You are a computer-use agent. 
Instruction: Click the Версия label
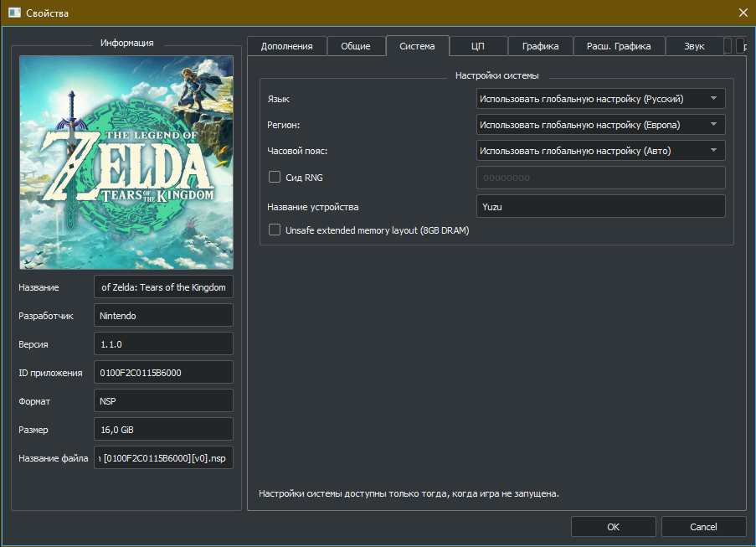(33, 344)
